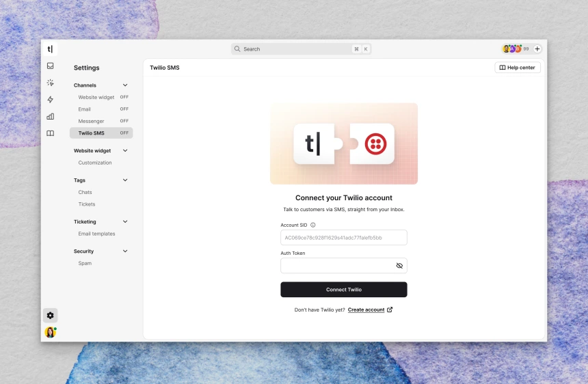This screenshot has height=384, width=588.
Task: Open the knowledge base book icon
Action: [x=50, y=133]
